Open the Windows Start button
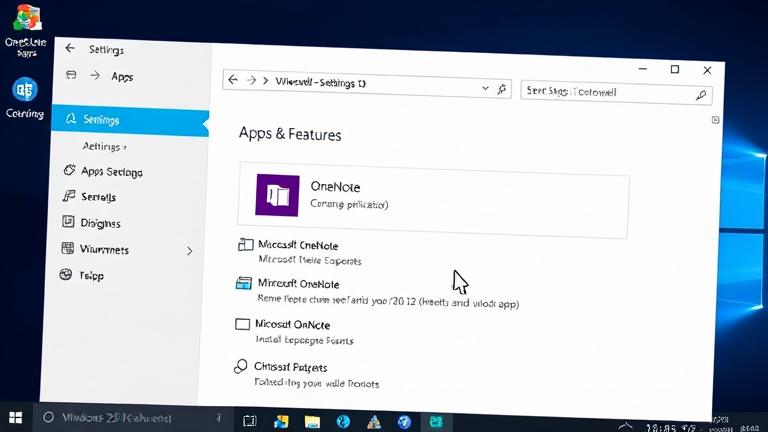Viewport: 768px width, 432px height. [16, 418]
